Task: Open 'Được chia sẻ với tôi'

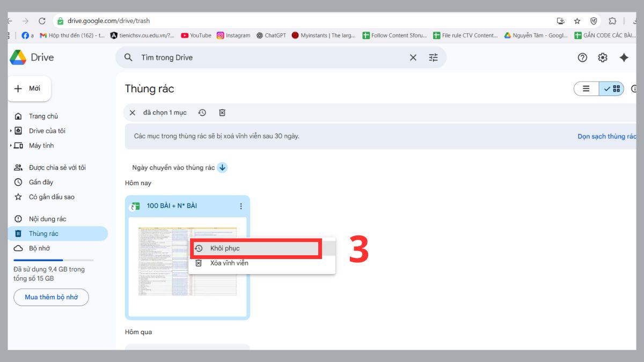Action: point(57,168)
